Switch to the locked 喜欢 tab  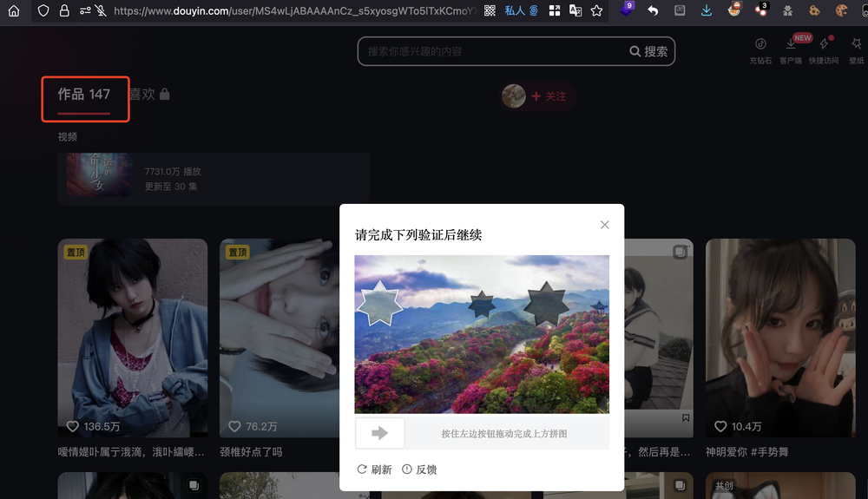tap(149, 95)
